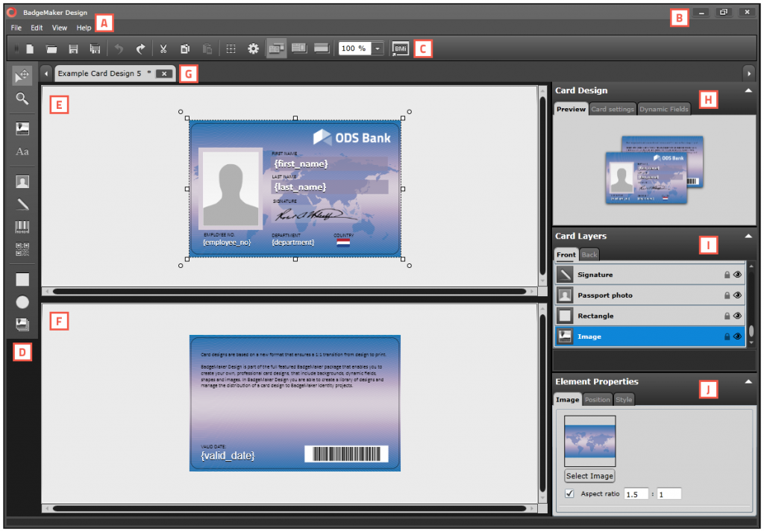Open the Card settings tab

(x=613, y=108)
